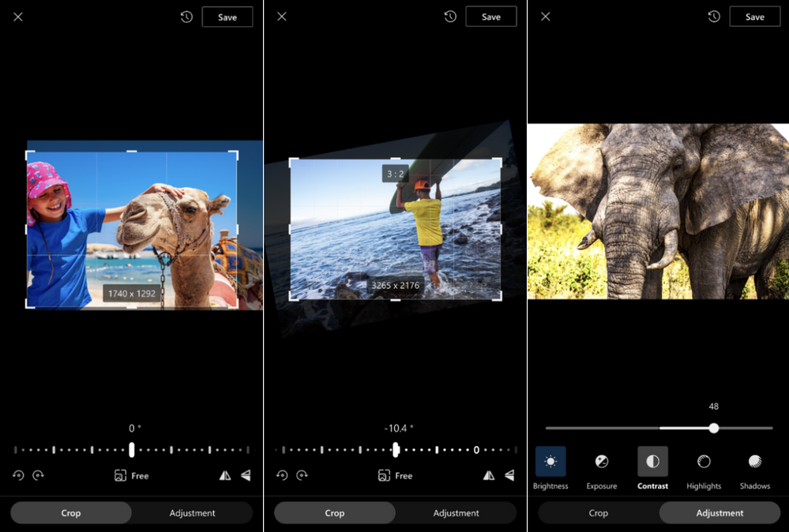The width and height of the screenshot is (789, 532).
Task: Flip surfer photo horizontally
Action: point(489,475)
